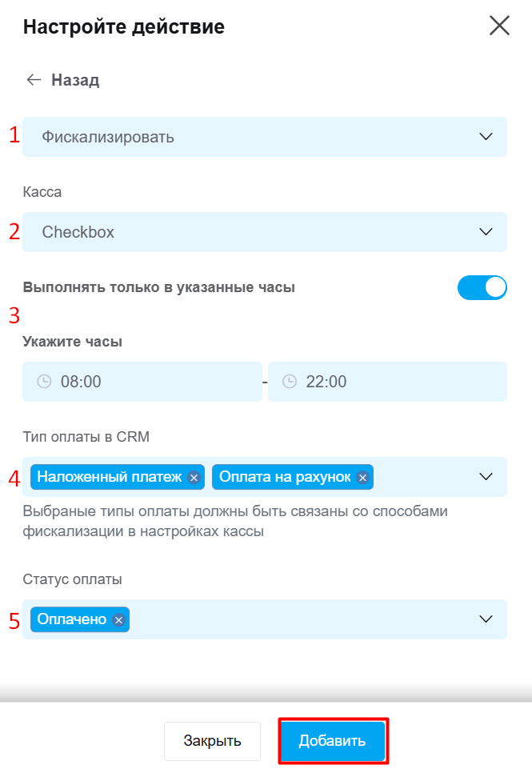Toggle Выполнять только в указанные часы switch
532x773 pixels.
(482, 287)
